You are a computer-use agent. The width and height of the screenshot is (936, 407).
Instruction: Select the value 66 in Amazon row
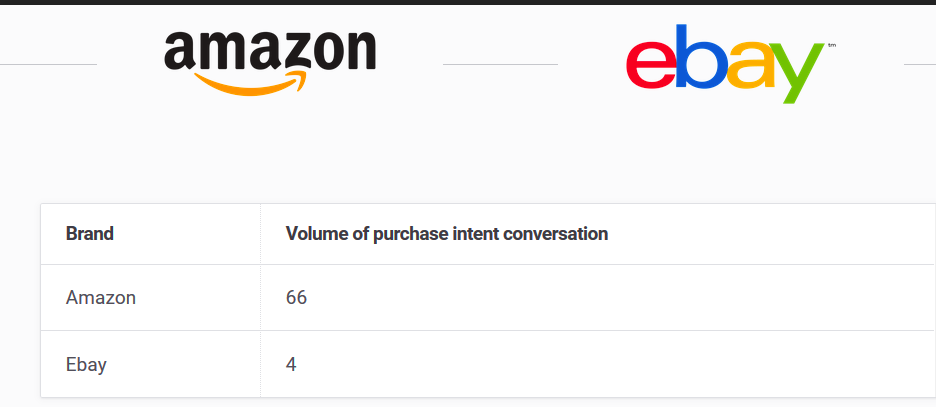coord(296,297)
